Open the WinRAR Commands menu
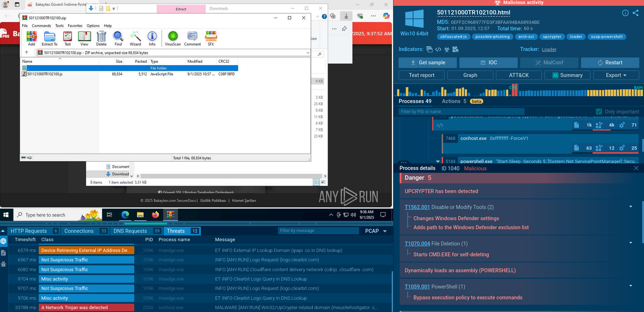The height and width of the screenshot is (312, 644). coord(41,26)
